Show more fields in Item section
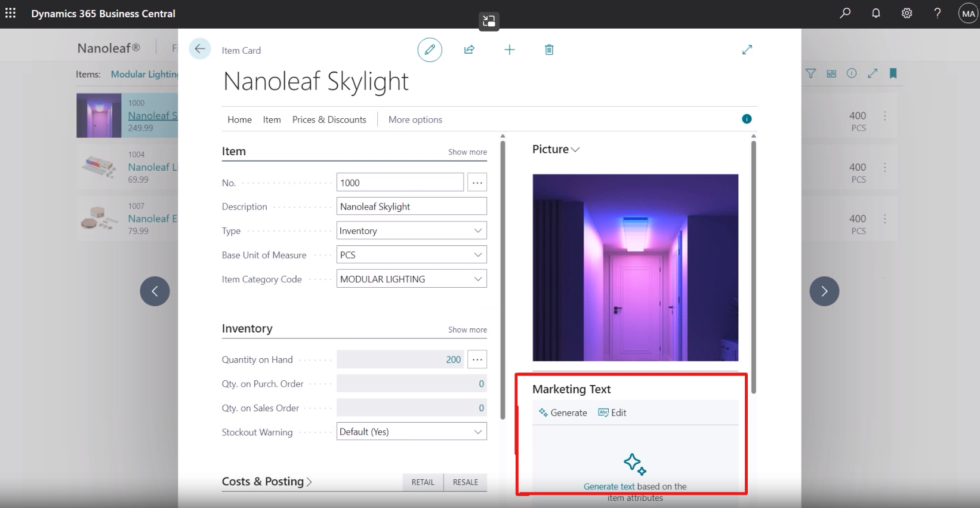This screenshot has width=980, height=508. click(x=467, y=152)
